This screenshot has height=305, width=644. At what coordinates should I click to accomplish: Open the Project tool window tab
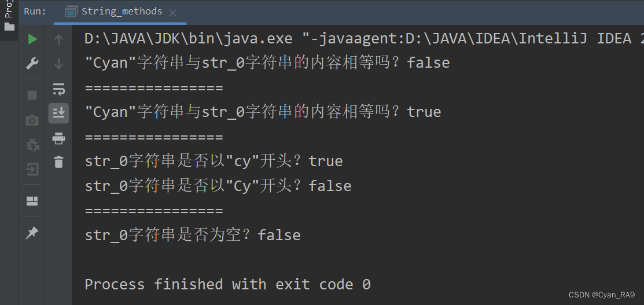click(x=9, y=9)
